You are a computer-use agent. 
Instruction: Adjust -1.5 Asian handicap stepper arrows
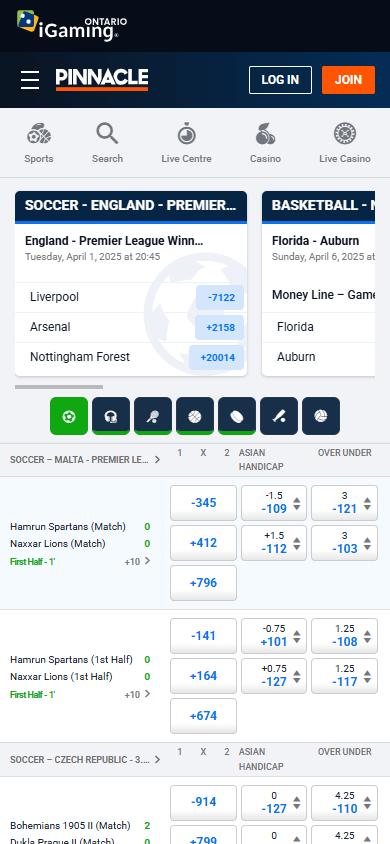pyautogui.click(x=296, y=504)
